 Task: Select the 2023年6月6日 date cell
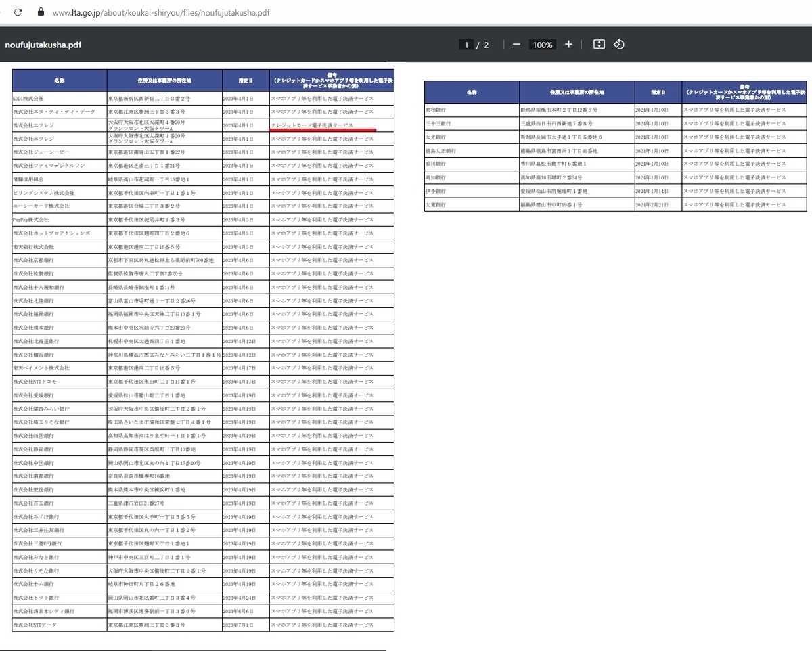[x=246, y=611]
